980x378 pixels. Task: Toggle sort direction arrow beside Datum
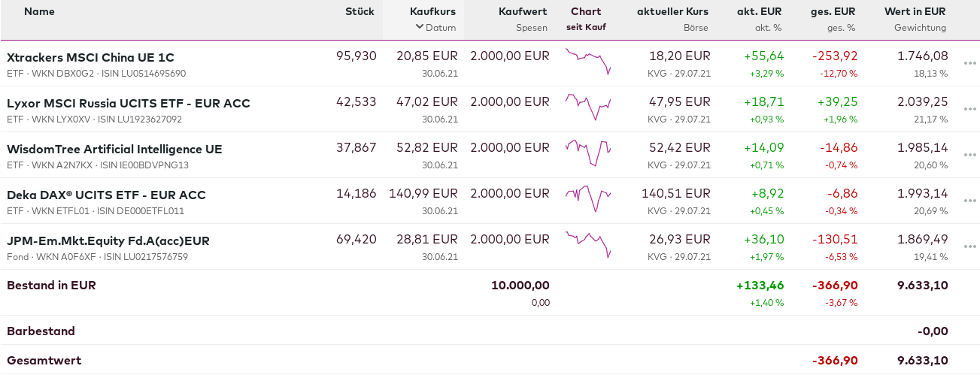coord(419,27)
